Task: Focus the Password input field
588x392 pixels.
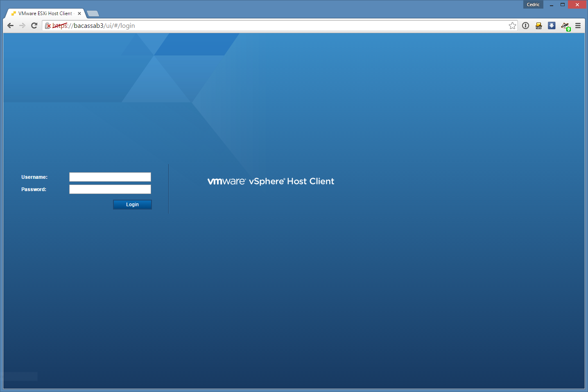Action: (x=110, y=189)
